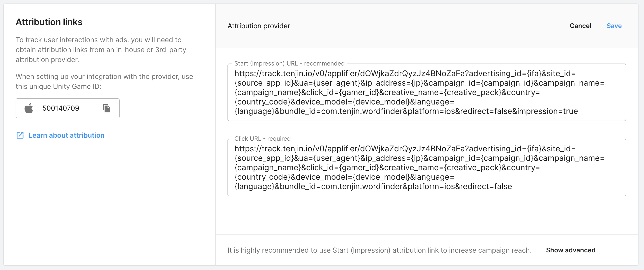This screenshot has height=270, width=644.
Task: Click the Start (Impression) URL - recommended label
Action: coord(289,63)
